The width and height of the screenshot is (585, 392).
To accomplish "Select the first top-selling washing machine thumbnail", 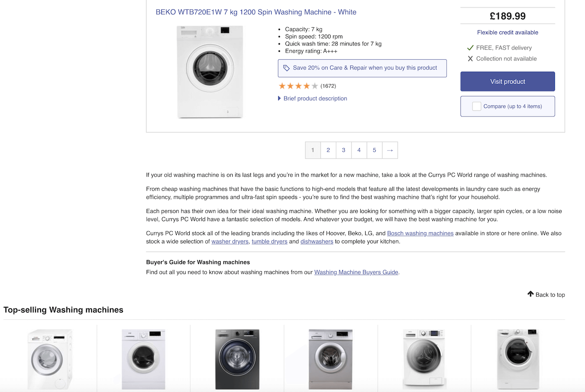I will coord(50,359).
